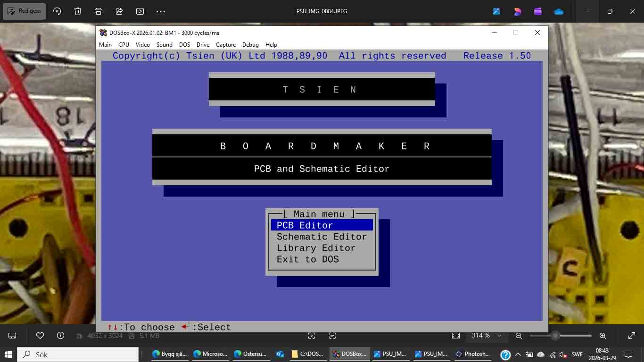The image size is (644, 362).
Task: Click the zoom in magnifier icon
Action: (603, 336)
